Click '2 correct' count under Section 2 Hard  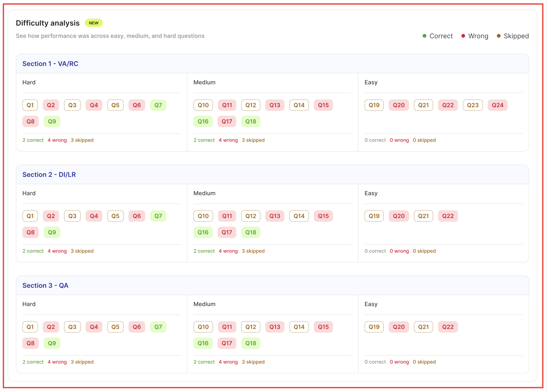coord(33,251)
